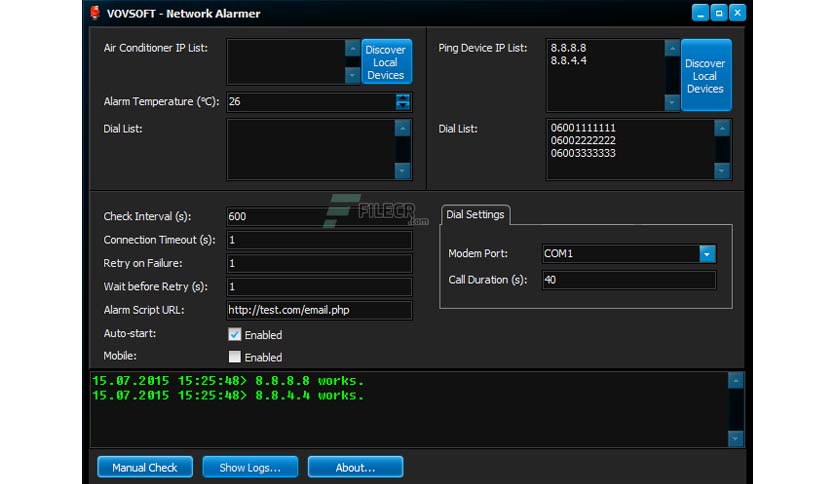Click Discover Local Devices next to Ping Device list
Viewport: 836px width, 484px height.
click(705, 76)
